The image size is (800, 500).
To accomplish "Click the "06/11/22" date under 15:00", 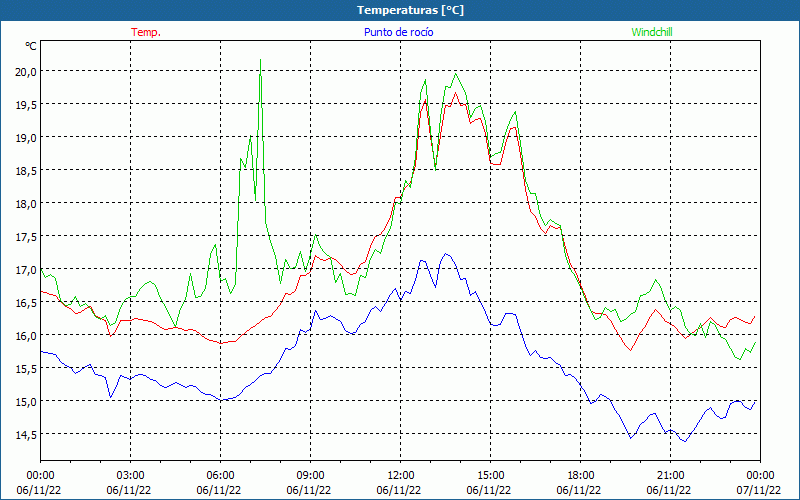I will click(489, 490).
